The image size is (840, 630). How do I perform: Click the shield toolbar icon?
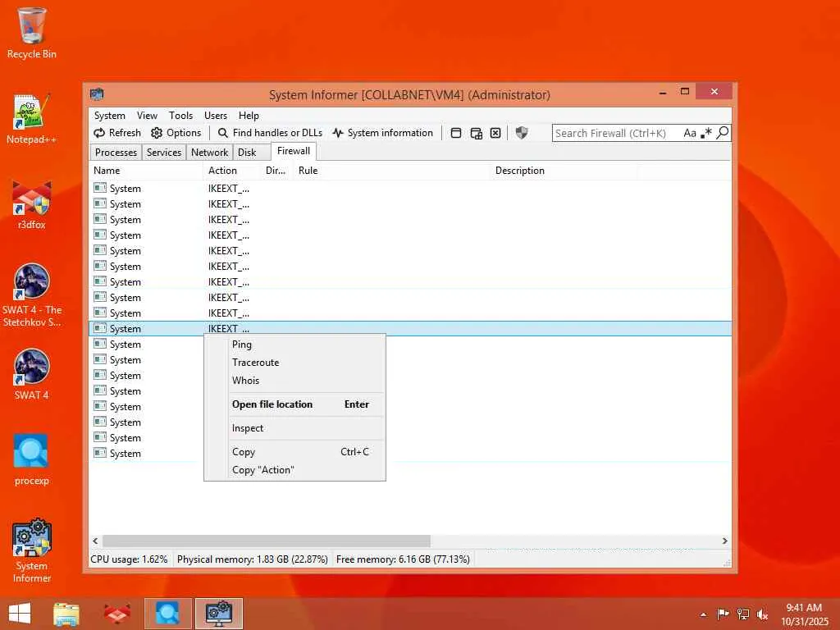click(521, 133)
